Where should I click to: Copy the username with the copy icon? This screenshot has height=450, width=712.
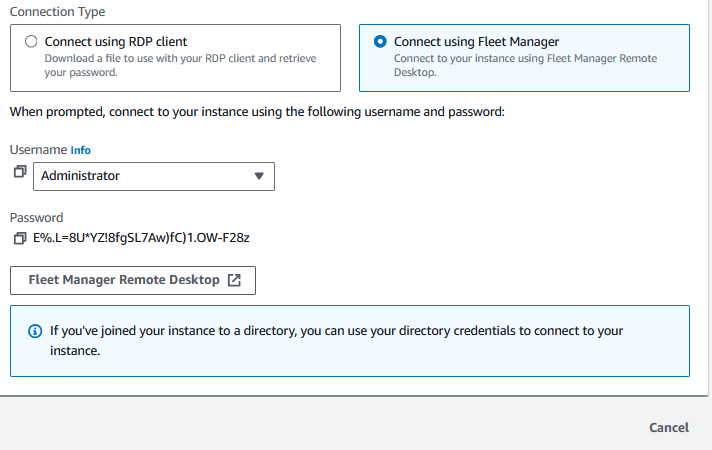[x=20, y=171]
